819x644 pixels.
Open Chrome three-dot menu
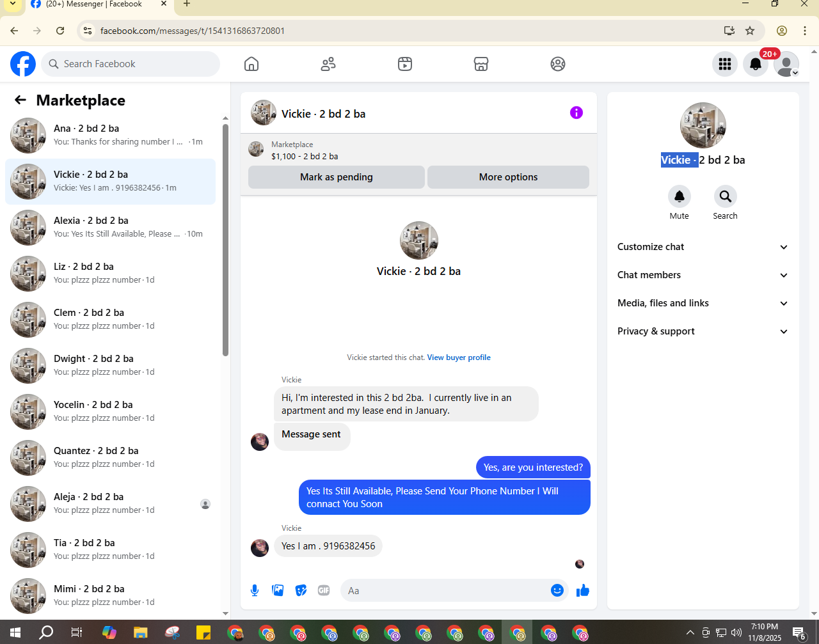tap(805, 31)
